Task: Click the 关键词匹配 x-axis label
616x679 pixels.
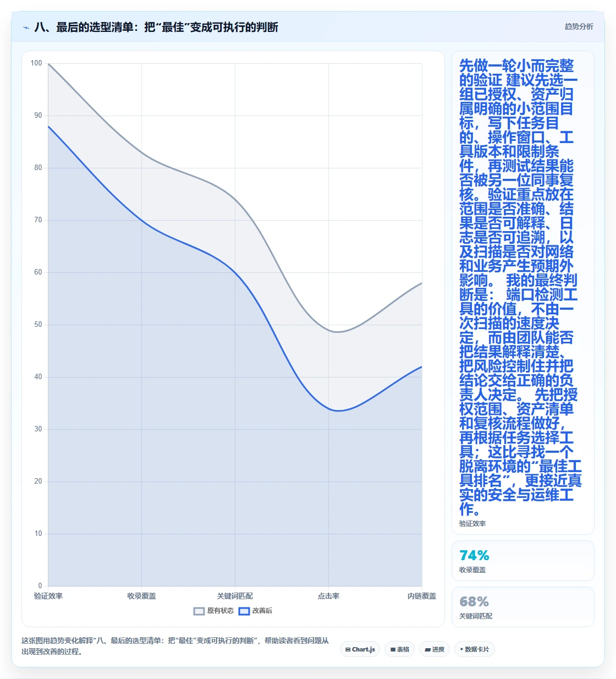Action: (x=235, y=596)
